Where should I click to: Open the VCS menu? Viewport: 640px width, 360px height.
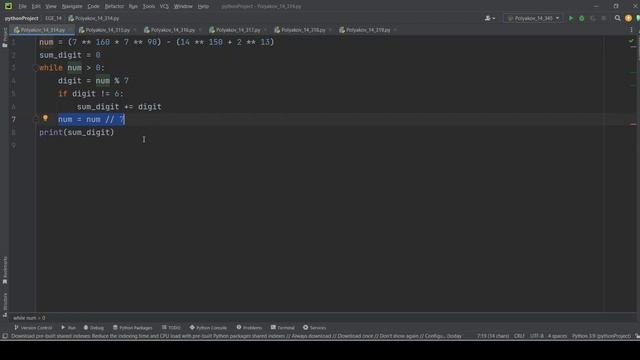click(164, 6)
